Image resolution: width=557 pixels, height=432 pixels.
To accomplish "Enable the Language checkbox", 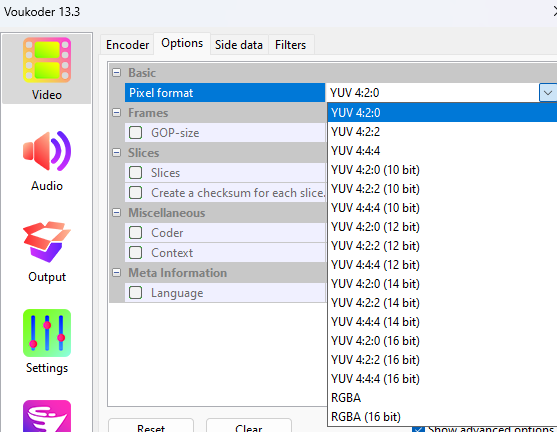I will click(x=135, y=293).
